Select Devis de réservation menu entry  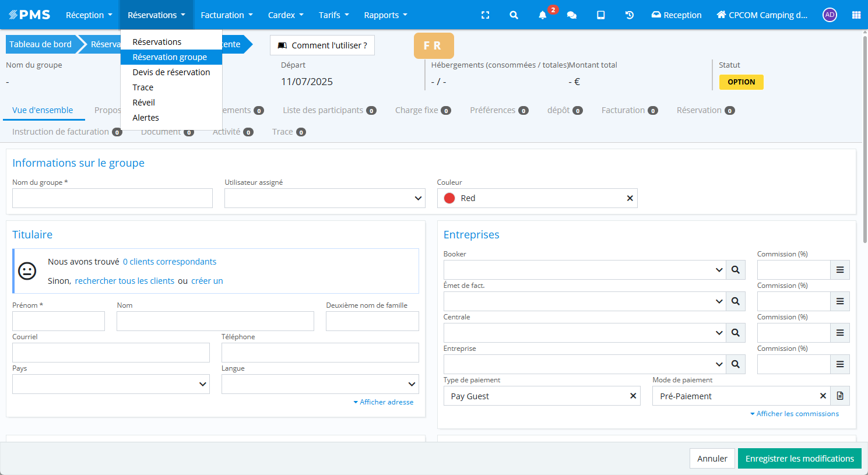171,72
